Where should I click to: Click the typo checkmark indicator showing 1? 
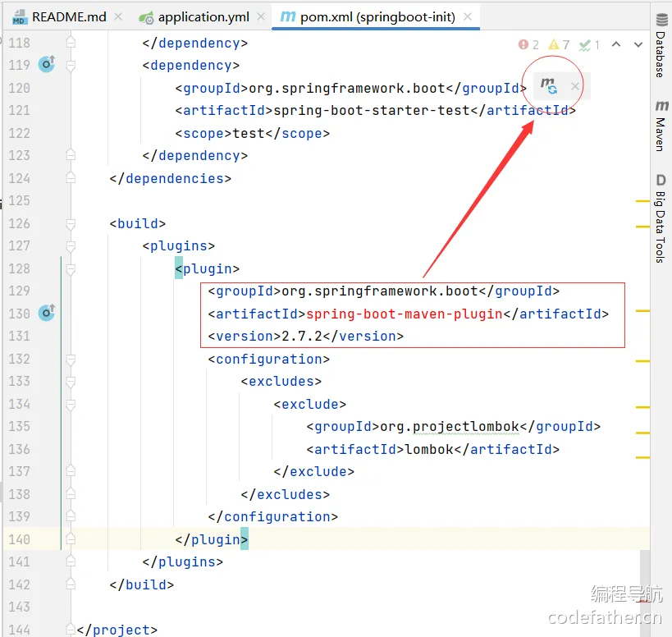(x=589, y=44)
